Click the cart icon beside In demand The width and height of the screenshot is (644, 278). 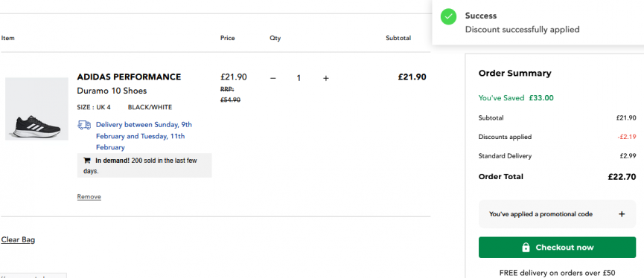click(86, 161)
